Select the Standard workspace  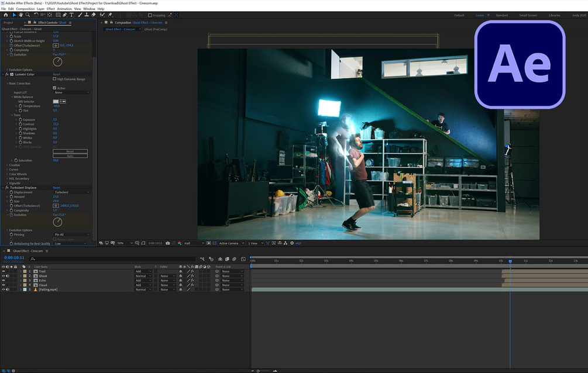click(x=501, y=15)
